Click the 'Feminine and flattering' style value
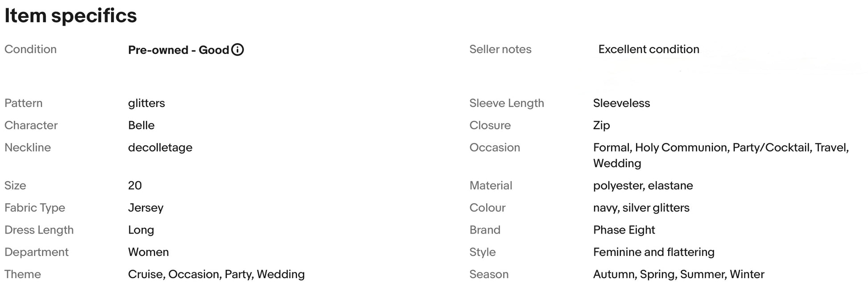Screen dimensions: 868x292 pyautogui.click(x=653, y=252)
